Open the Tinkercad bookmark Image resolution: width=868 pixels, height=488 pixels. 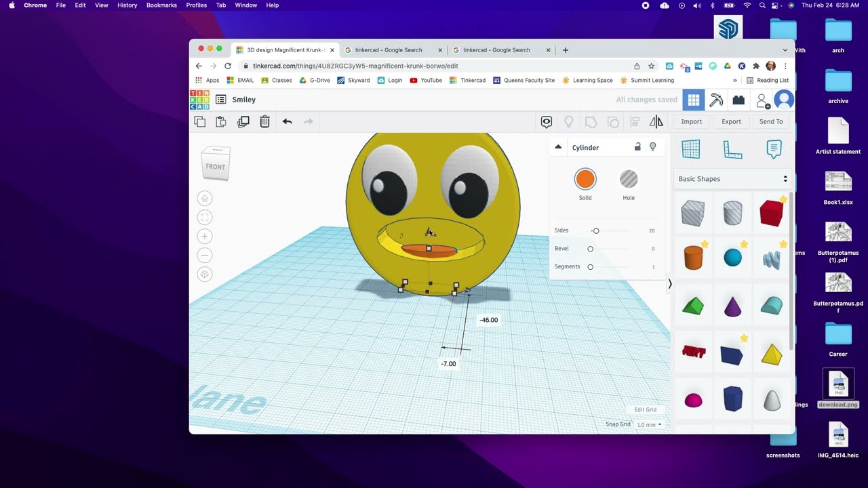[468, 80]
